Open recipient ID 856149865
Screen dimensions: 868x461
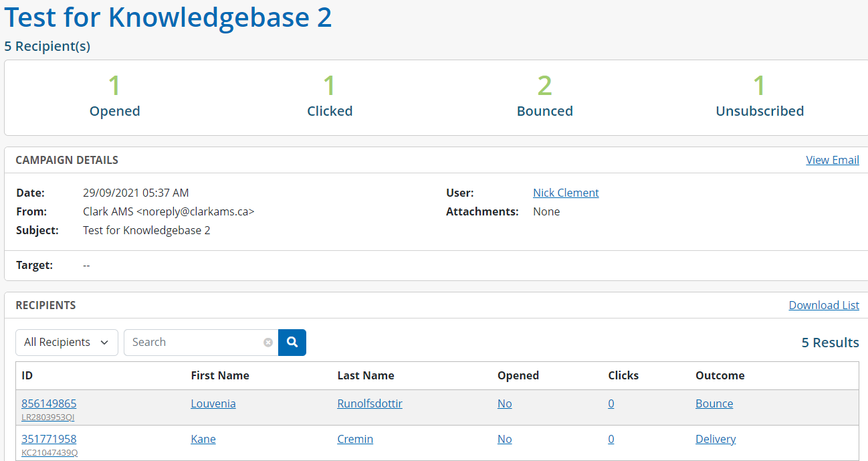tap(49, 403)
